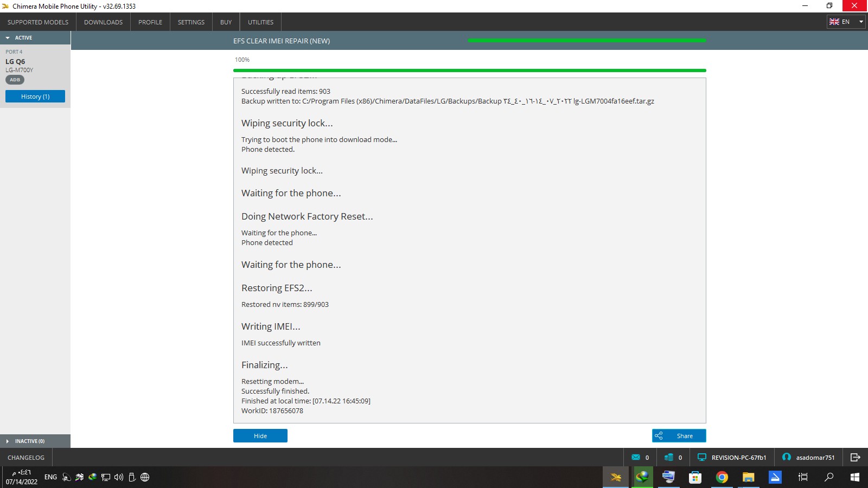Click the 100% operation progress bar

tap(470, 70)
